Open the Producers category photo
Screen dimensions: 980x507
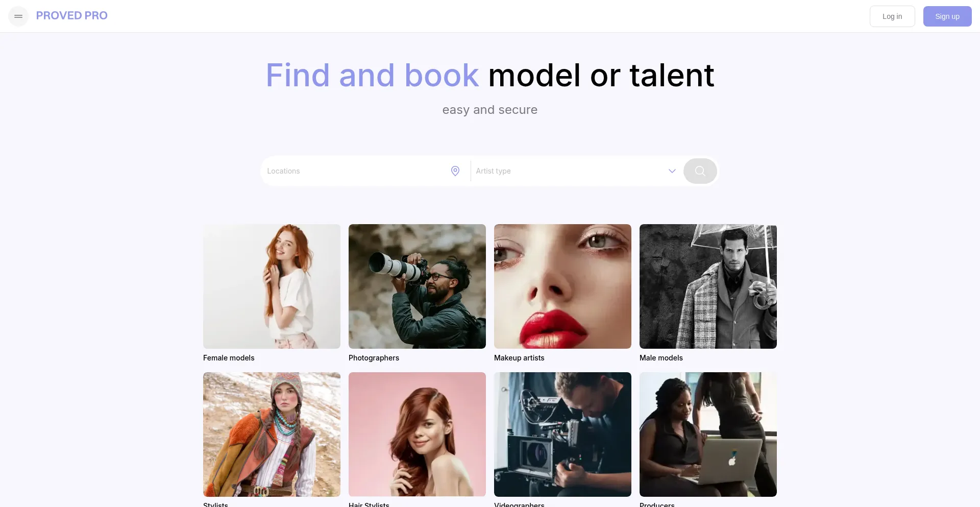tap(708, 434)
